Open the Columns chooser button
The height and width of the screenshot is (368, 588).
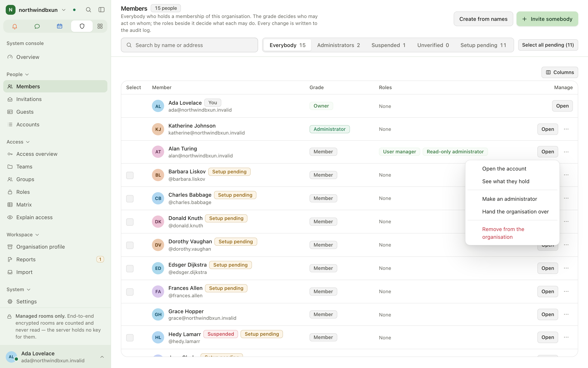pyautogui.click(x=560, y=72)
